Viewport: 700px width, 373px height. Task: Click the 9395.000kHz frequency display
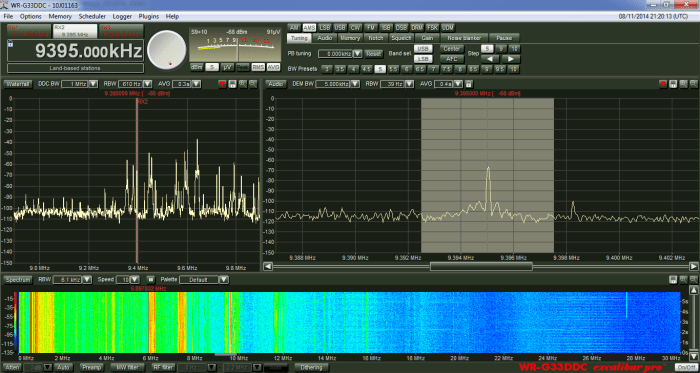click(x=76, y=51)
